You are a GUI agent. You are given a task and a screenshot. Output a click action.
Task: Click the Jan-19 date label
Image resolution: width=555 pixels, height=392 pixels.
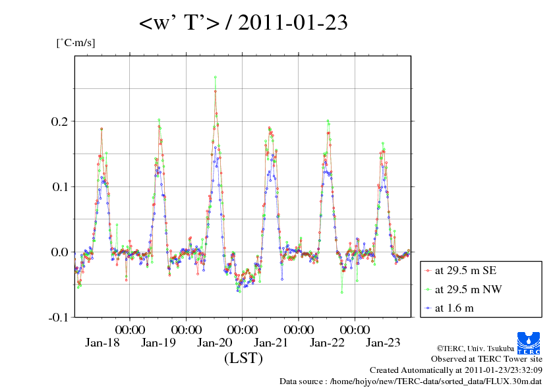pyautogui.click(x=158, y=343)
